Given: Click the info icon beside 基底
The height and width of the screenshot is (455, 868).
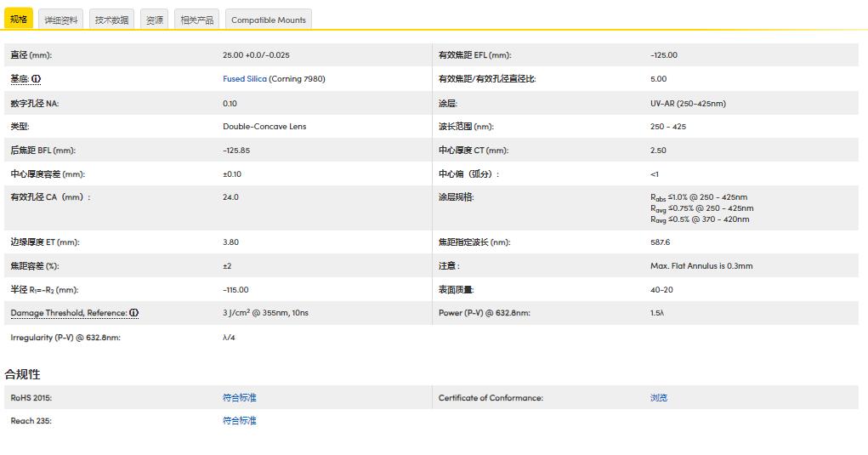Looking at the screenshot, I should coord(36,79).
